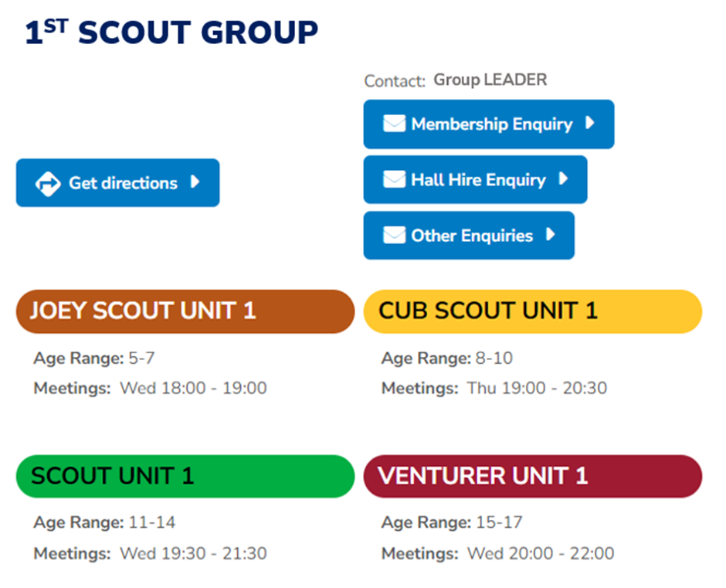
Task: Click the arrow after Membership Enquiry
Action: tap(590, 123)
